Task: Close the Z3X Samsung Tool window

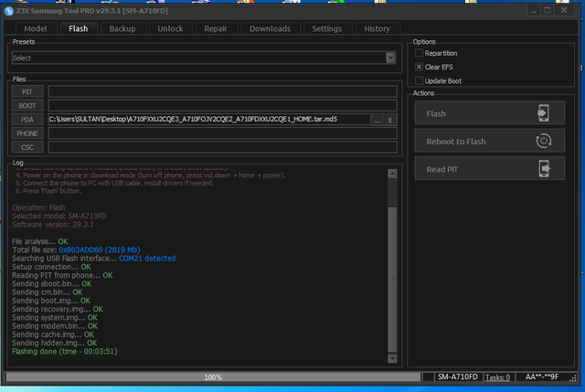Action: pos(564,10)
